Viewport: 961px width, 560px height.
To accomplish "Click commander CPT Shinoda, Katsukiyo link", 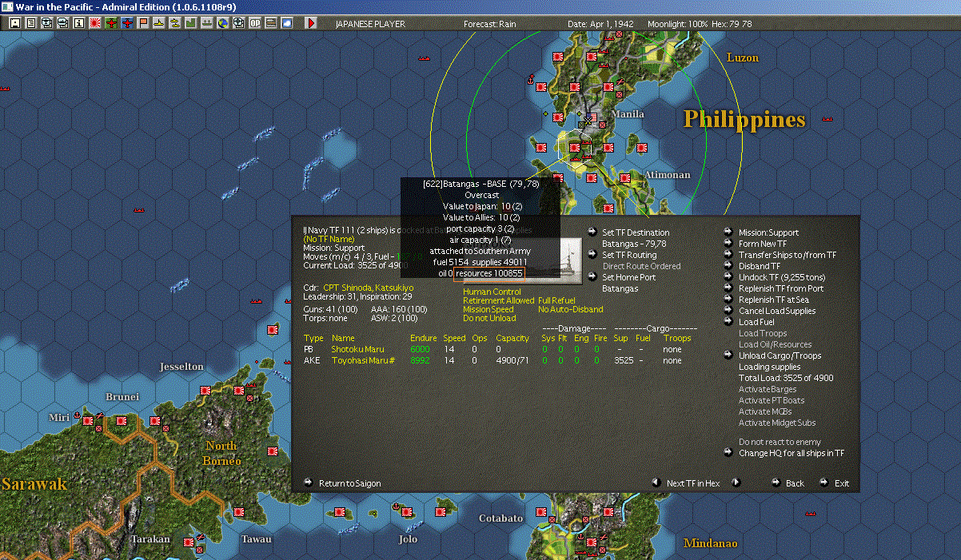I will pyautogui.click(x=369, y=287).
